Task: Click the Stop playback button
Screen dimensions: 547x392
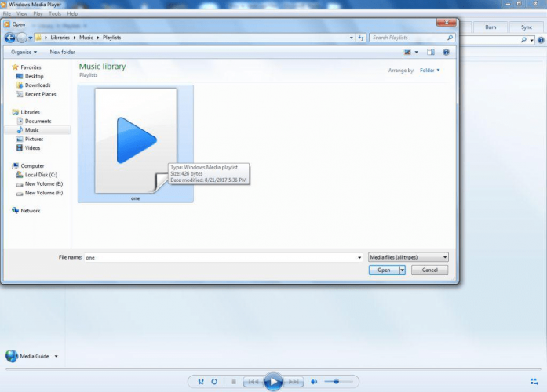Action: coord(233,382)
